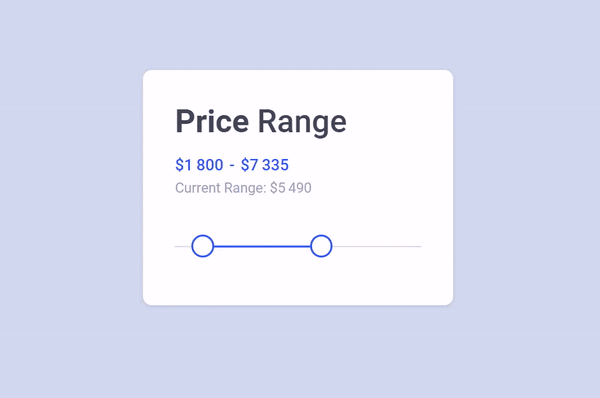The image size is (600, 398).
Task: Click the word "Price" in the heading
Action: (x=212, y=121)
